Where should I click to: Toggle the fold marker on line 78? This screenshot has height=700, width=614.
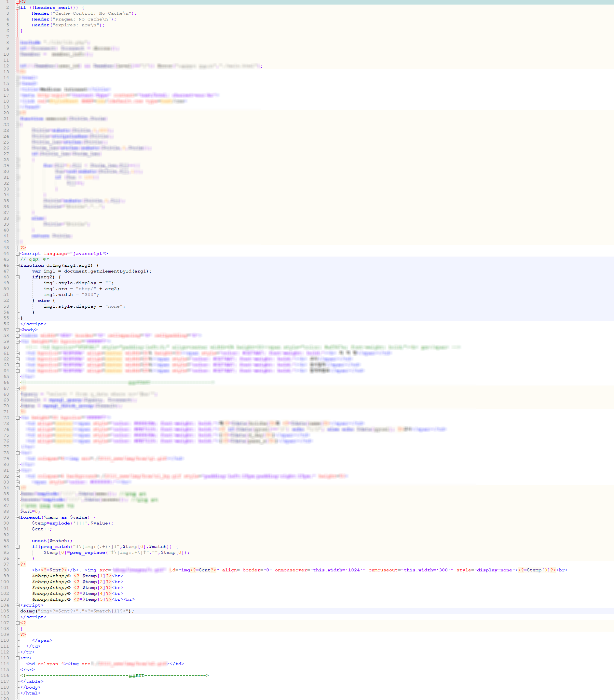coord(18,453)
